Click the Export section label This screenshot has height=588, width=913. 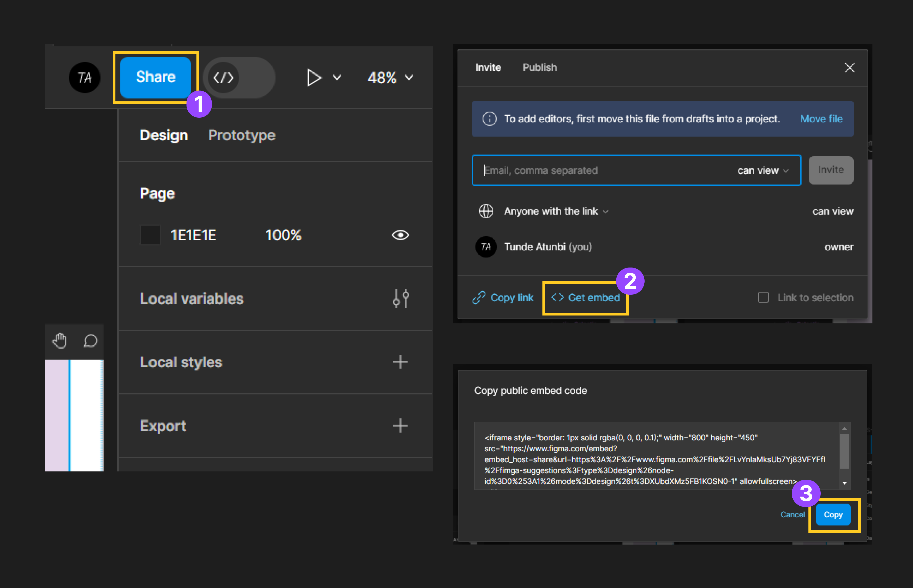point(163,426)
